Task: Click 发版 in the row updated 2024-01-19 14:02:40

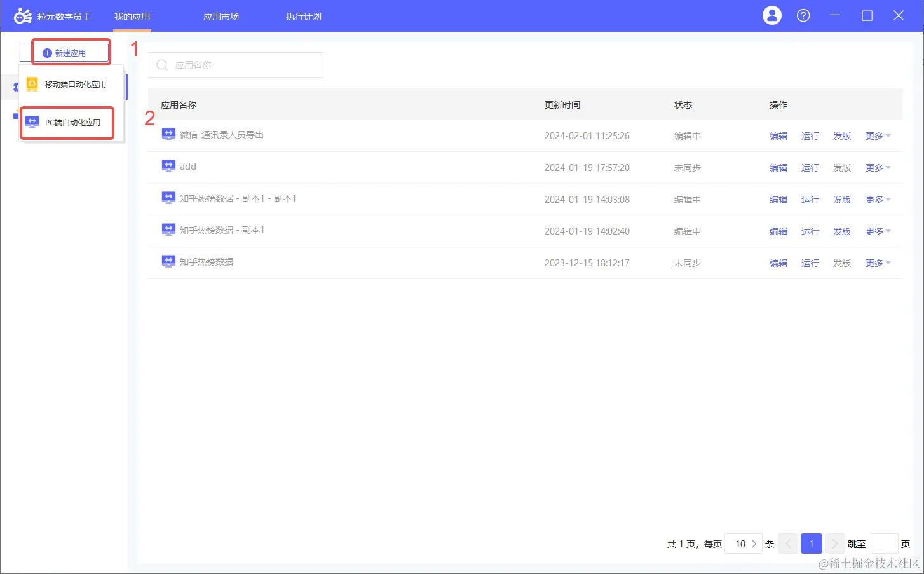Action: 842,231
